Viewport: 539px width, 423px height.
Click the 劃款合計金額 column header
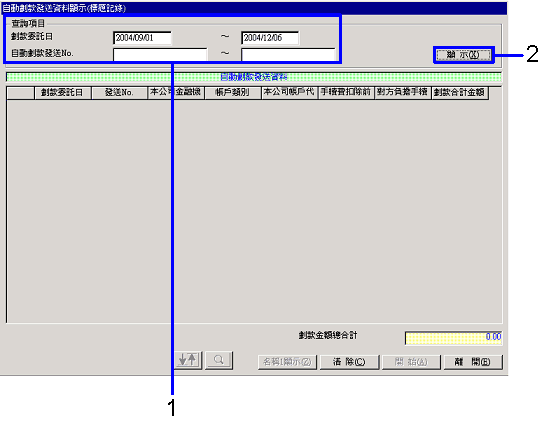point(460,93)
